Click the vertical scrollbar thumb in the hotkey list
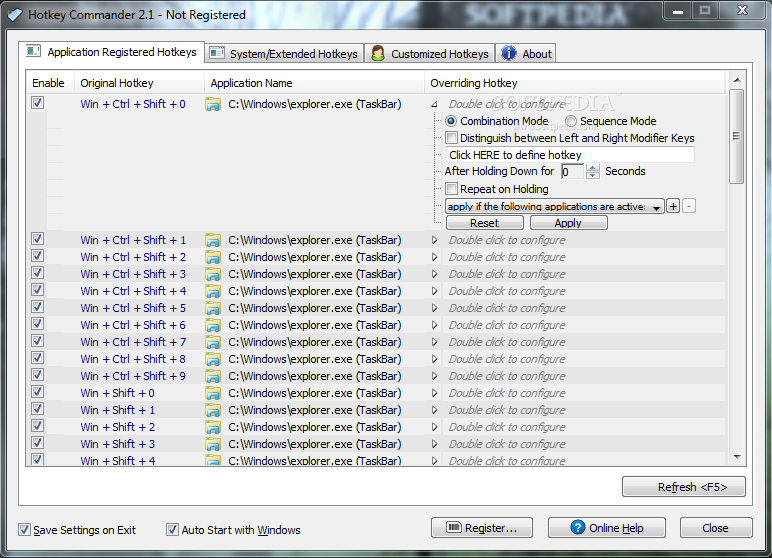 (737, 136)
